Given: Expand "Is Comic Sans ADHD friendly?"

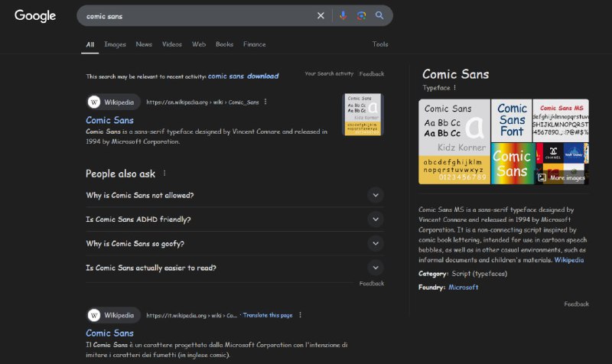Looking at the screenshot, I should (x=235, y=219).
